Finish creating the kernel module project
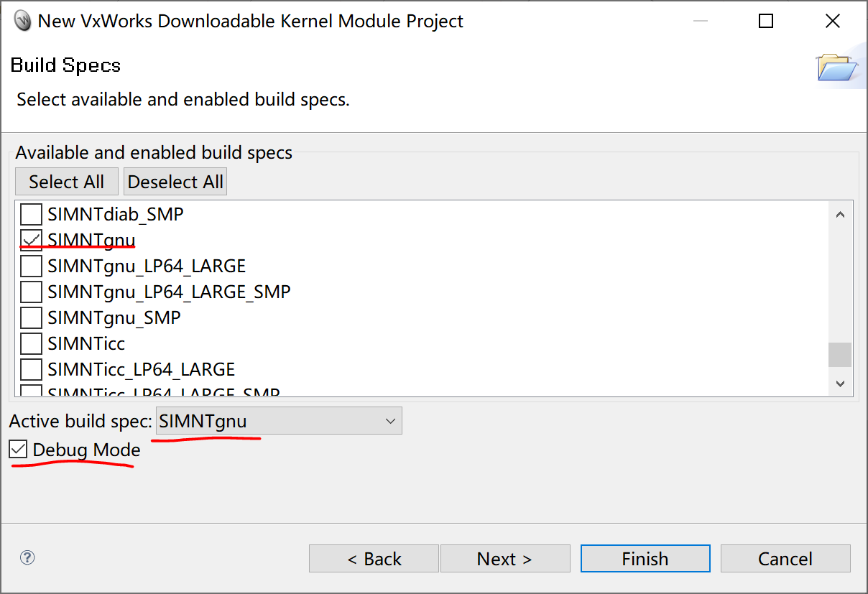Image resolution: width=868 pixels, height=594 pixels. point(645,558)
